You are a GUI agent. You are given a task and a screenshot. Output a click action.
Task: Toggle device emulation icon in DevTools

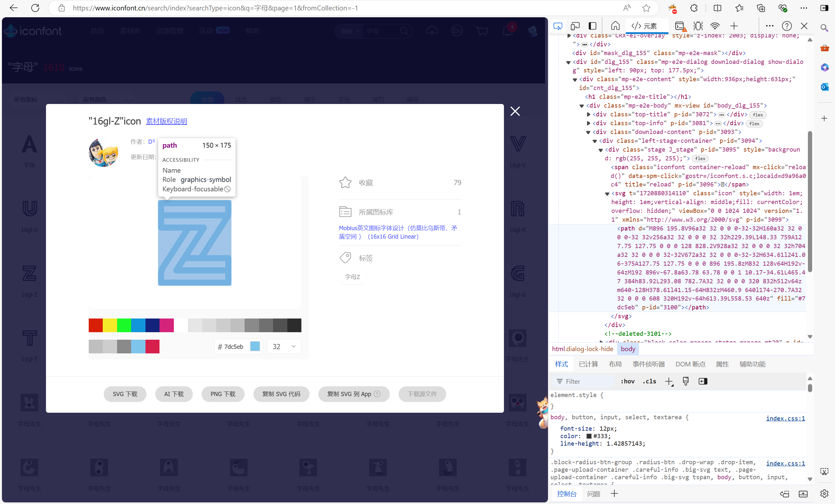click(575, 26)
